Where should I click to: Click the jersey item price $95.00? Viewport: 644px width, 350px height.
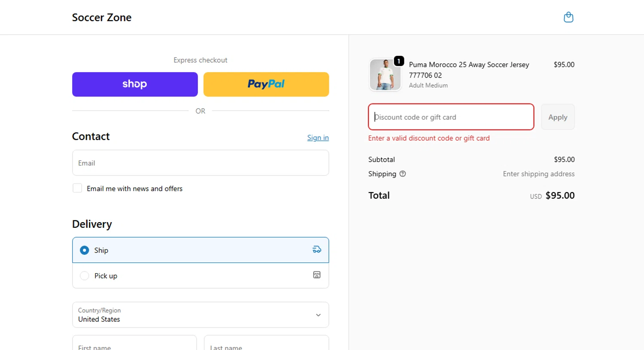564,65
